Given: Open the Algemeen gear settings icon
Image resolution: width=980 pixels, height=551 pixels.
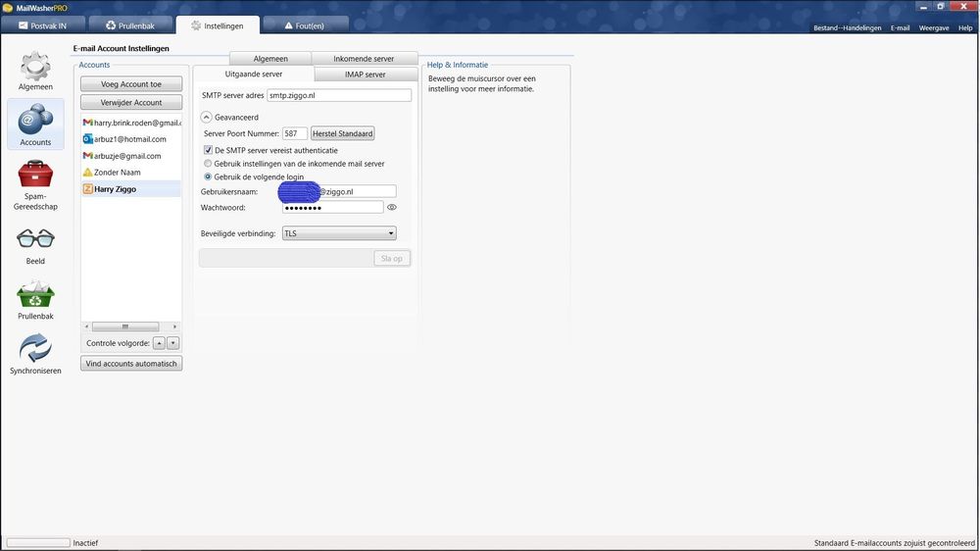Looking at the screenshot, I should 35,66.
